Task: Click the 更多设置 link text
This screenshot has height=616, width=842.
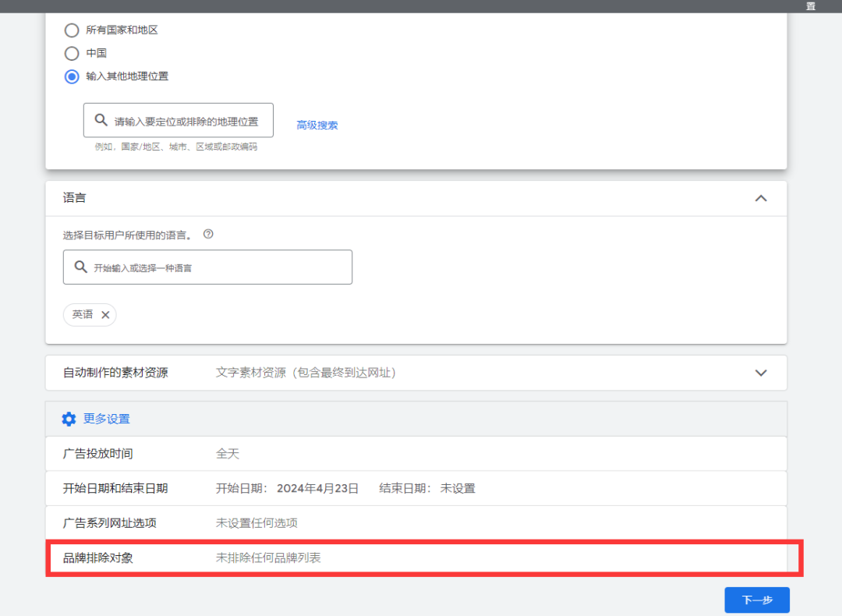Action: click(x=106, y=419)
